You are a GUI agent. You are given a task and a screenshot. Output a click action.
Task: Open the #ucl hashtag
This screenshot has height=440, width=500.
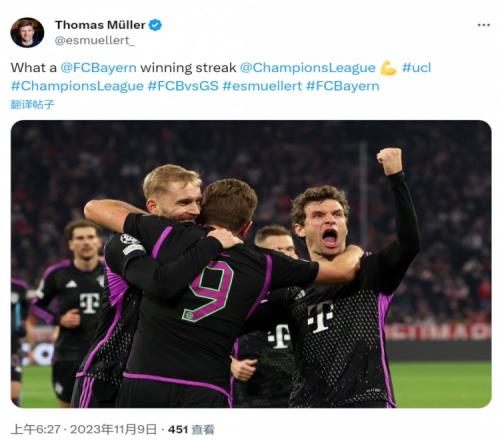(x=416, y=68)
